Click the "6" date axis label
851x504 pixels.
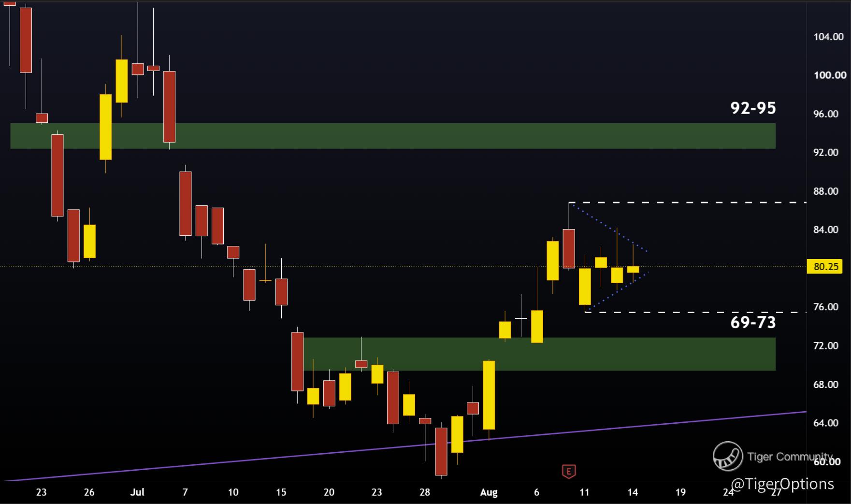click(536, 492)
